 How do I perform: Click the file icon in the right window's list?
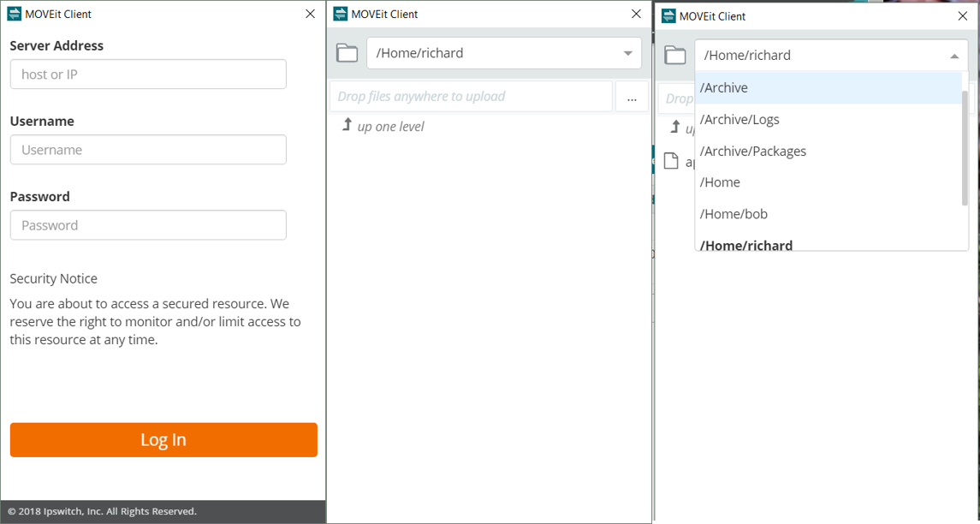(x=672, y=161)
